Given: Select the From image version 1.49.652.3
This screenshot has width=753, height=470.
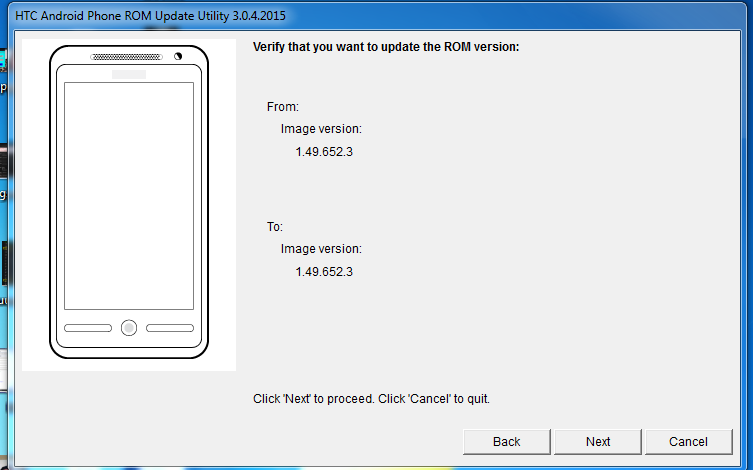Looking at the screenshot, I should (x=324, y=152).
